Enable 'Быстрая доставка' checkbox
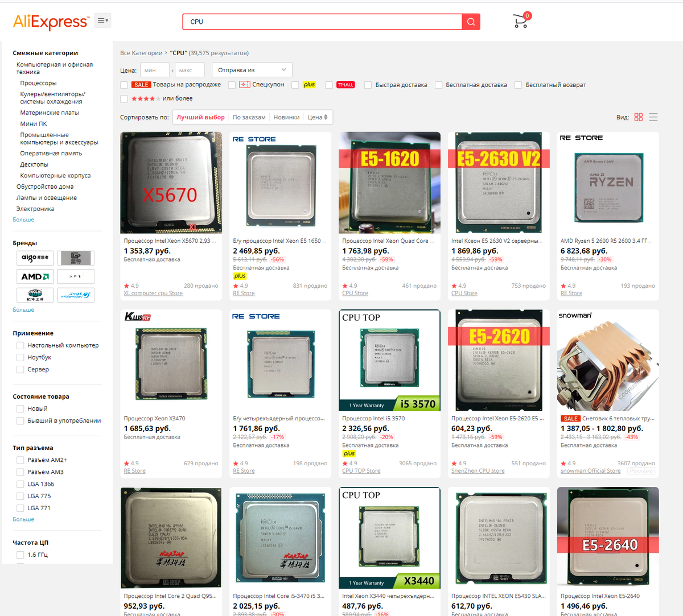Screen dimensions: 683x616 pyautogui.click(x=368, y=85)
